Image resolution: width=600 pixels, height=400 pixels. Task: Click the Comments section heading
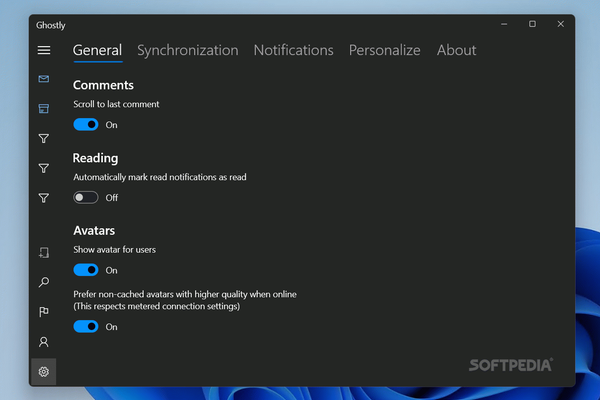click(103, 85)
